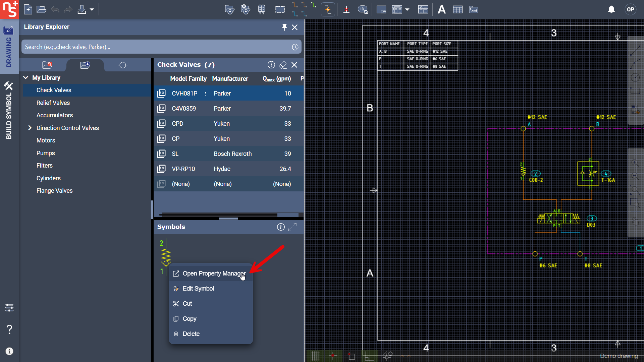This screenshot has width=644, height=362.
Task: Toggle the orthogonal mode button
Action: [x=369, y=356]
